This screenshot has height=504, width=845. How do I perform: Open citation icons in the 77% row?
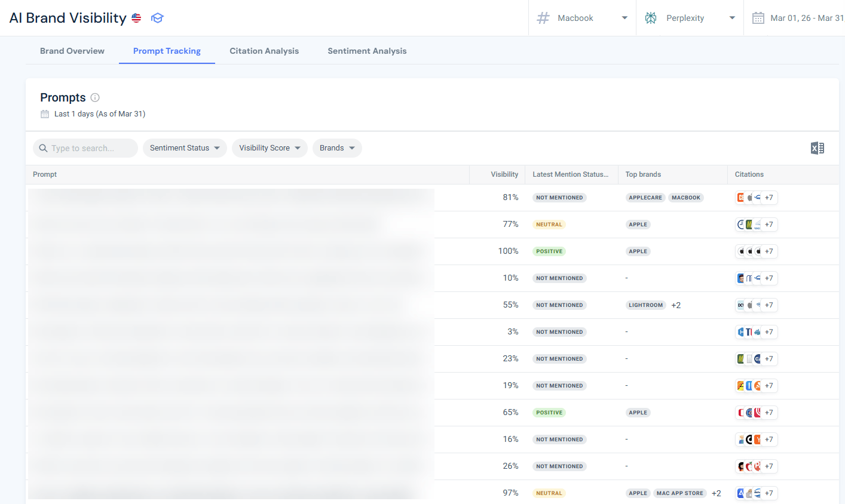click(757, 225)
